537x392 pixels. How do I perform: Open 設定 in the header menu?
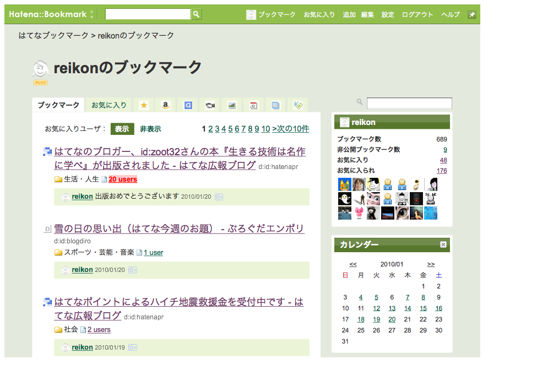[x=388, y=14]
